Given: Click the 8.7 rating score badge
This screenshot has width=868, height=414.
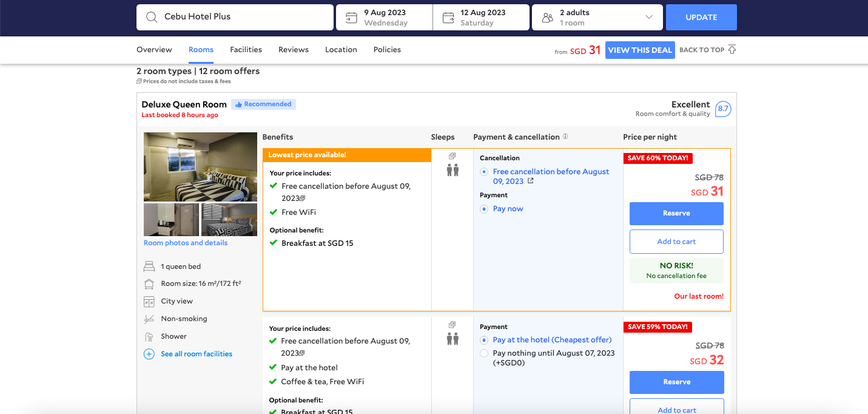Looking at the screenshot, I should (x=723, y=109).
